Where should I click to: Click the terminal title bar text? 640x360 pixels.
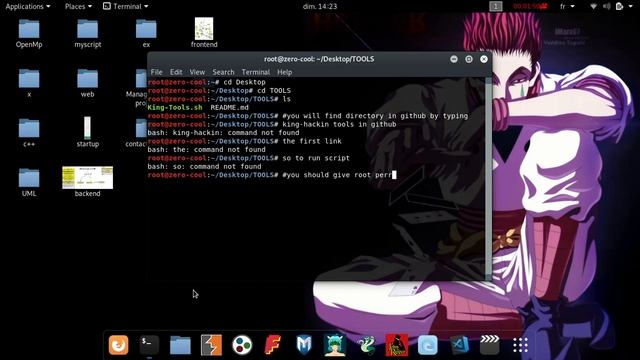pyautogui.click(x=319, y=59)
